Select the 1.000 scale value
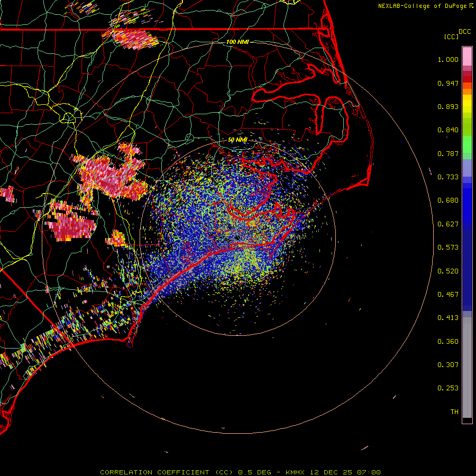 [448, 59]
